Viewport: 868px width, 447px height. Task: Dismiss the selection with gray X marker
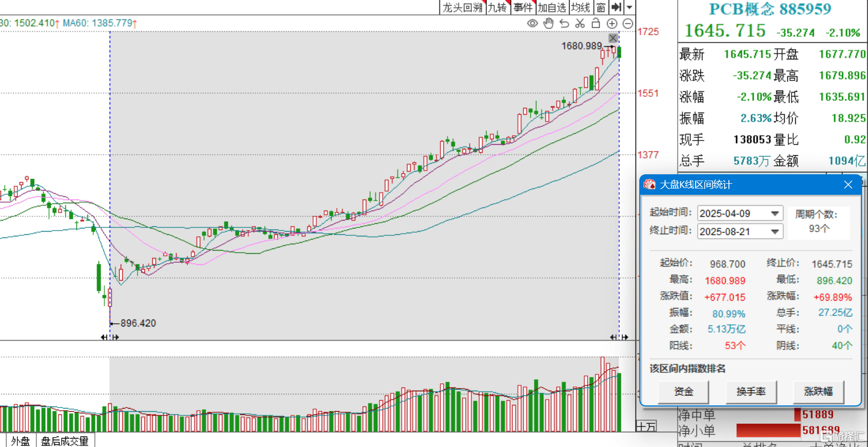(613, 38)
